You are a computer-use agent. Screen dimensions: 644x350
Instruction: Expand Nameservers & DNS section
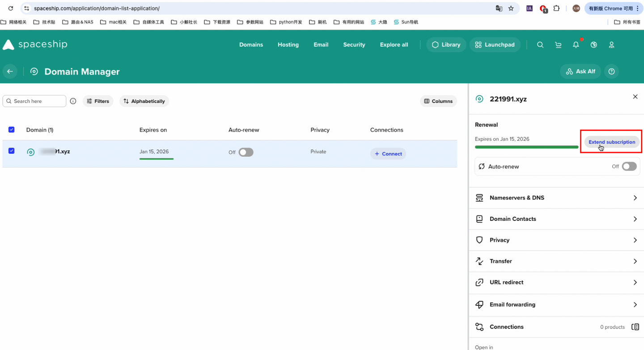coord(556,198)
